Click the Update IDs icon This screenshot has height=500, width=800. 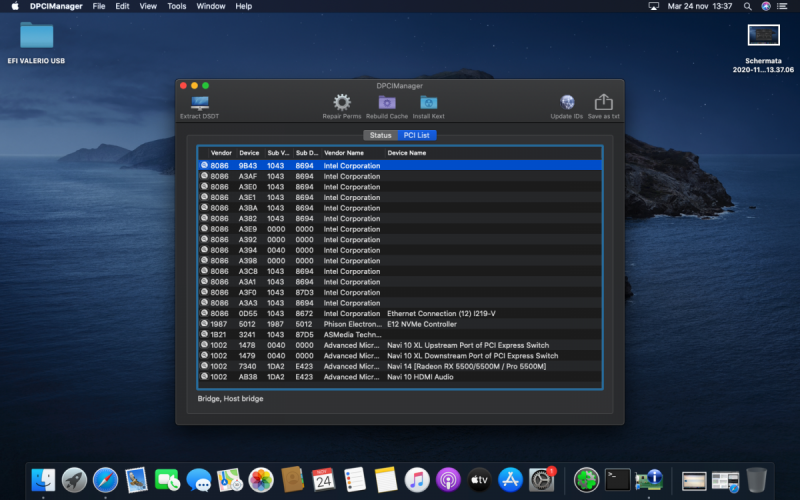[x=567, y=102]
